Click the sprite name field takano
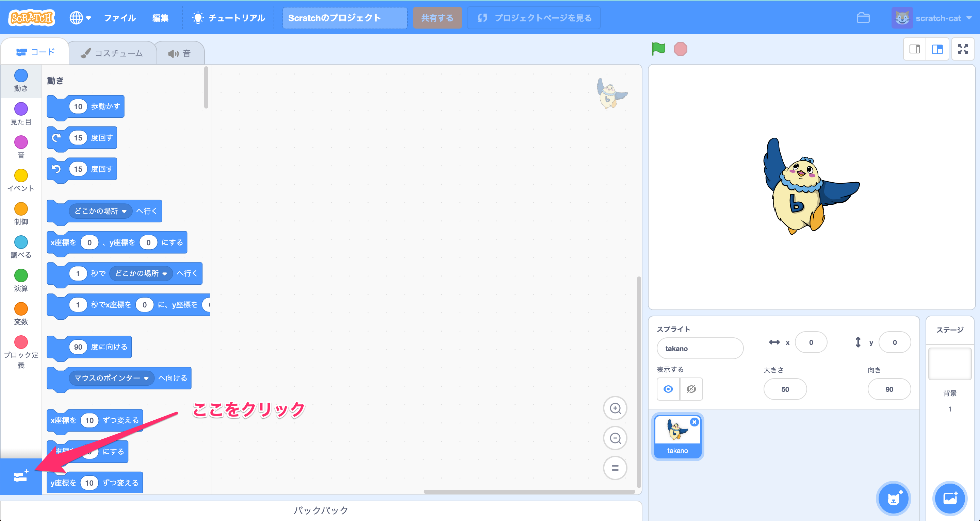Screen dimensions: 980x521 (x=699, y=348)
